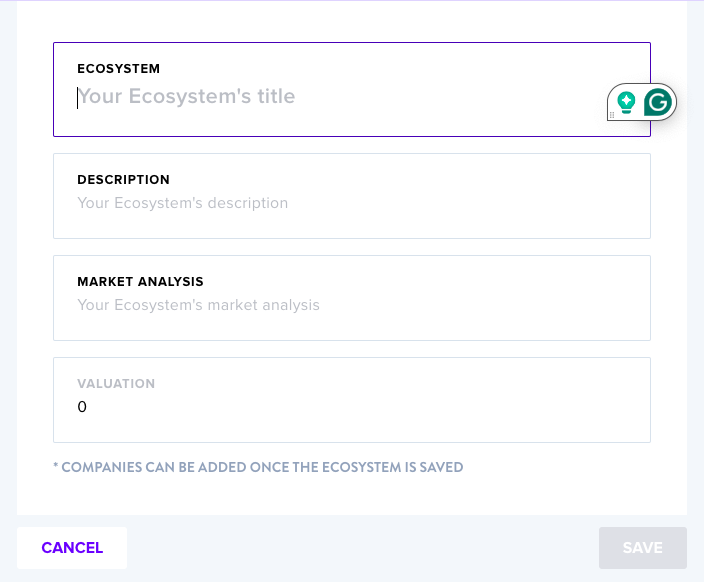
Task: Click the ECOSYSTEM field label
Action: point(119,69)
